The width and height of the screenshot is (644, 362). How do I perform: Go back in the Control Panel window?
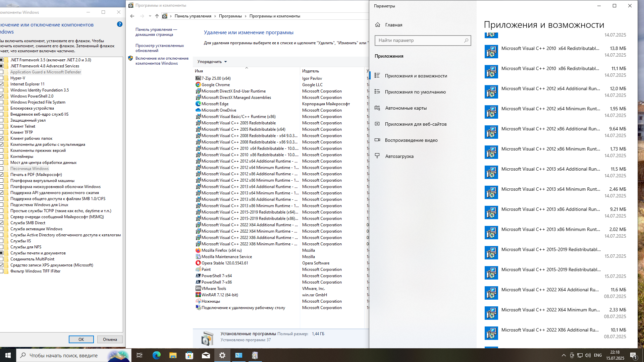[x=132, y=16]
